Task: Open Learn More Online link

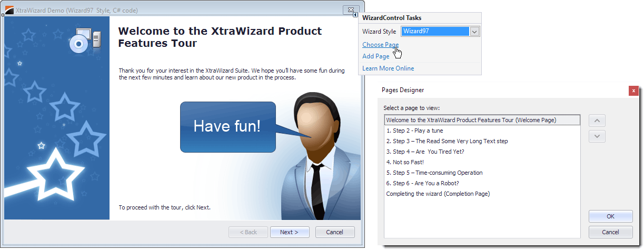Action: click(388, 68)
